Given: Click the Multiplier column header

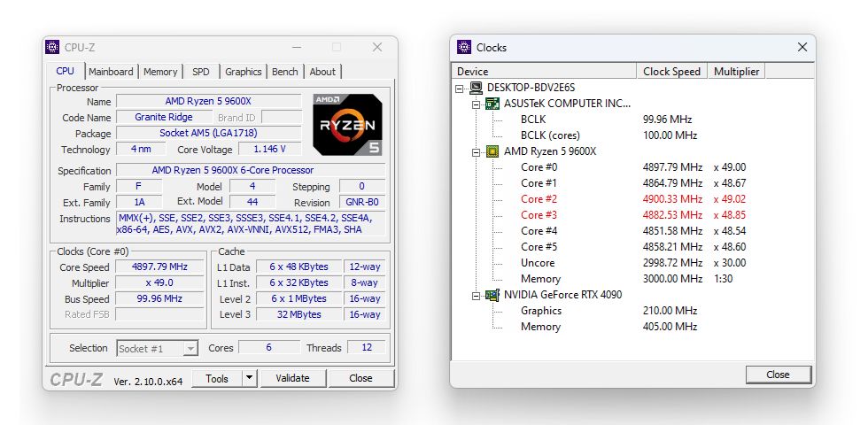Looking at the screenshot, I should (737, 72).
